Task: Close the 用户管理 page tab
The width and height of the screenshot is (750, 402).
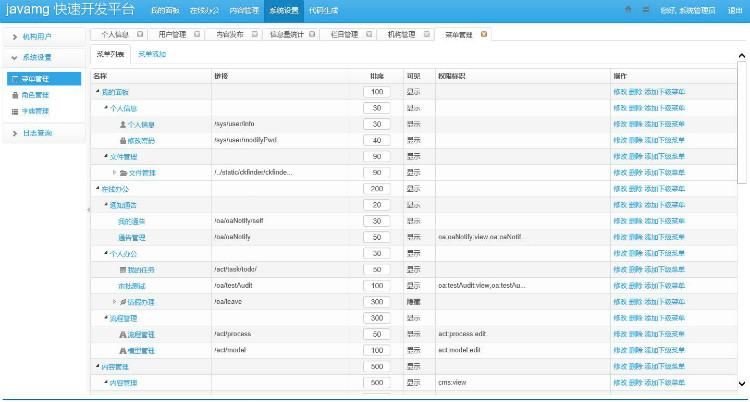Action: (x=197, y=34)
